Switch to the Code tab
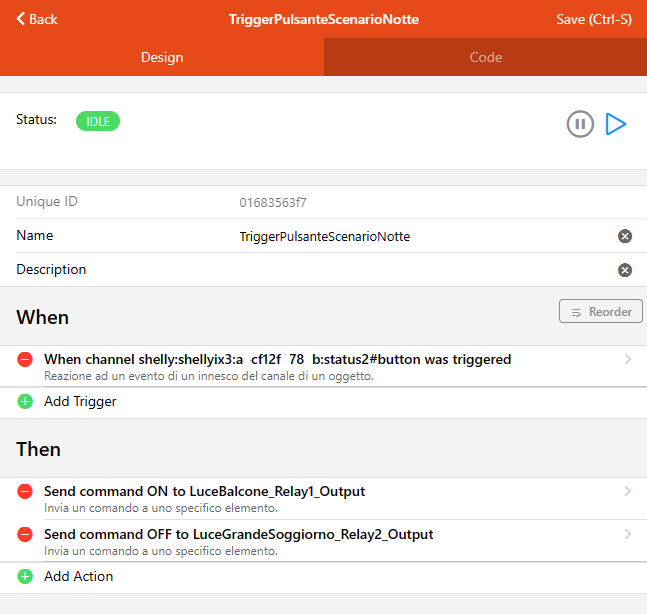 click(485, 57)
